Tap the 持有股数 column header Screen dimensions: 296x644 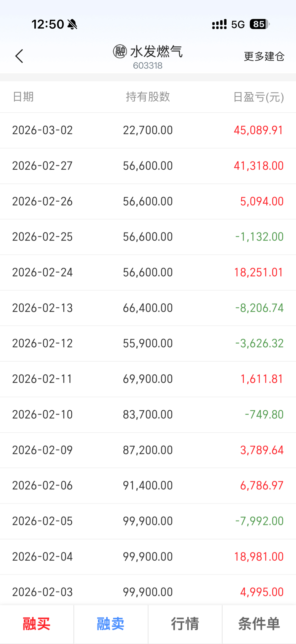(148, 97)
